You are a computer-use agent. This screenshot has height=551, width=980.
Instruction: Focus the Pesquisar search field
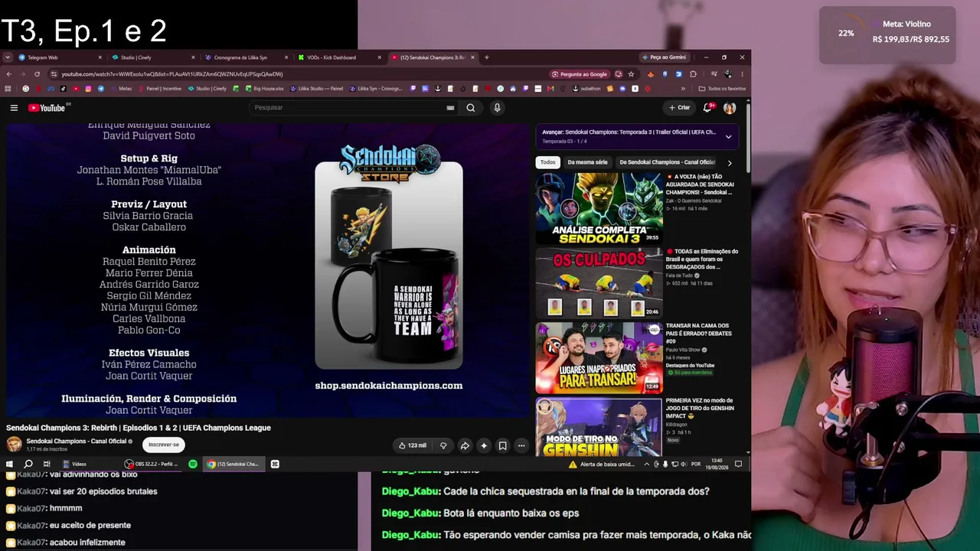click(348, 108)
